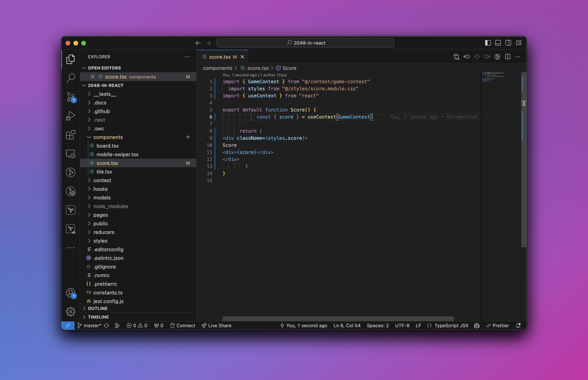The image size is (588, 380).
Task: Show additional views ellipsis in activity bar
Action: click(71, 248)
